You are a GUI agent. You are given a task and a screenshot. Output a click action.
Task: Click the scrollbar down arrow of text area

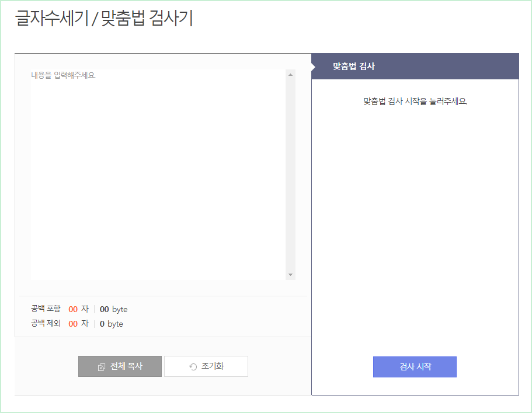tap(290, 275)
